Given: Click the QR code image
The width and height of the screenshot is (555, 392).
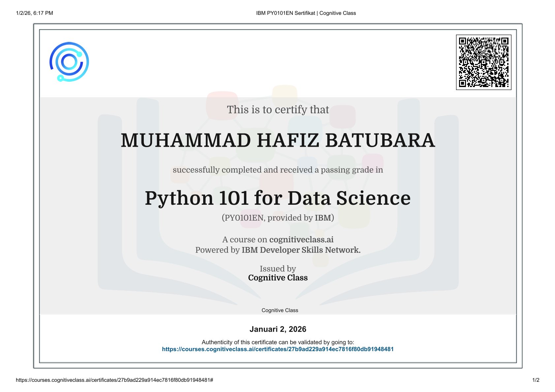Looking at the screenshot, I should (x=483, y=62).
